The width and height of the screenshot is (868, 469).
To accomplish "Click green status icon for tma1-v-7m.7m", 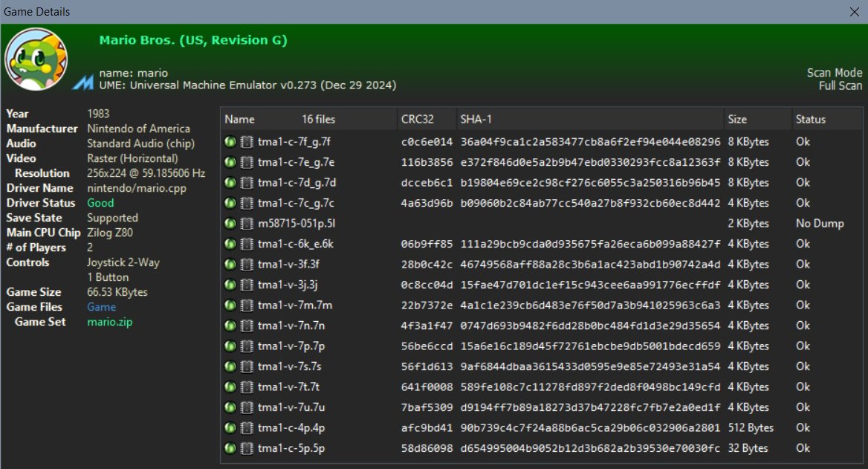I will point(230,305).
